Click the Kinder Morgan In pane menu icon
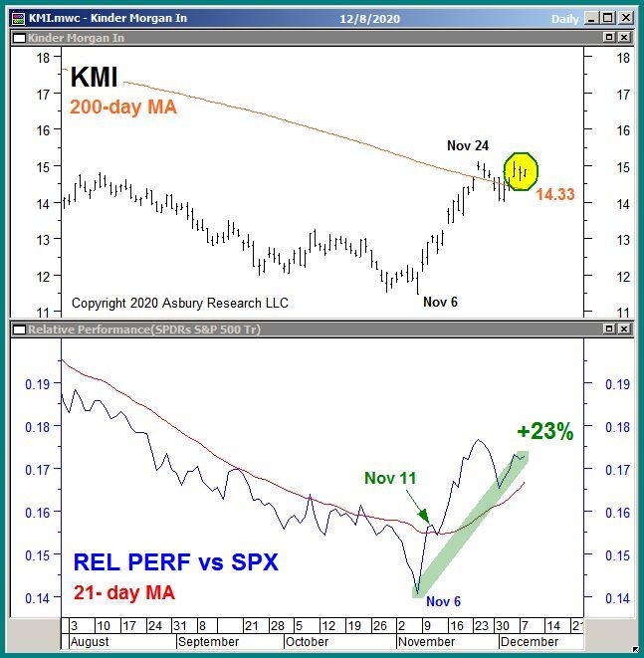 (17, 36)
